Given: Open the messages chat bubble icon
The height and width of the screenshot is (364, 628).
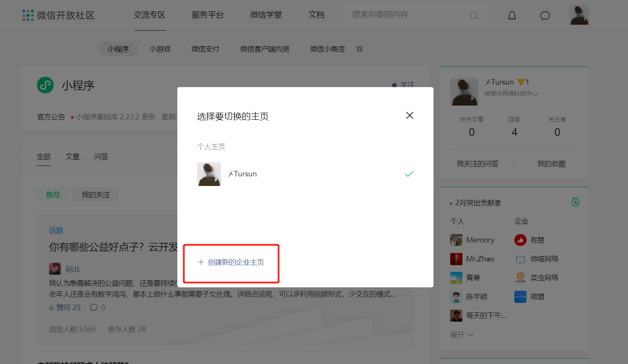Looking at the screenshot, I should coord(545,15).
